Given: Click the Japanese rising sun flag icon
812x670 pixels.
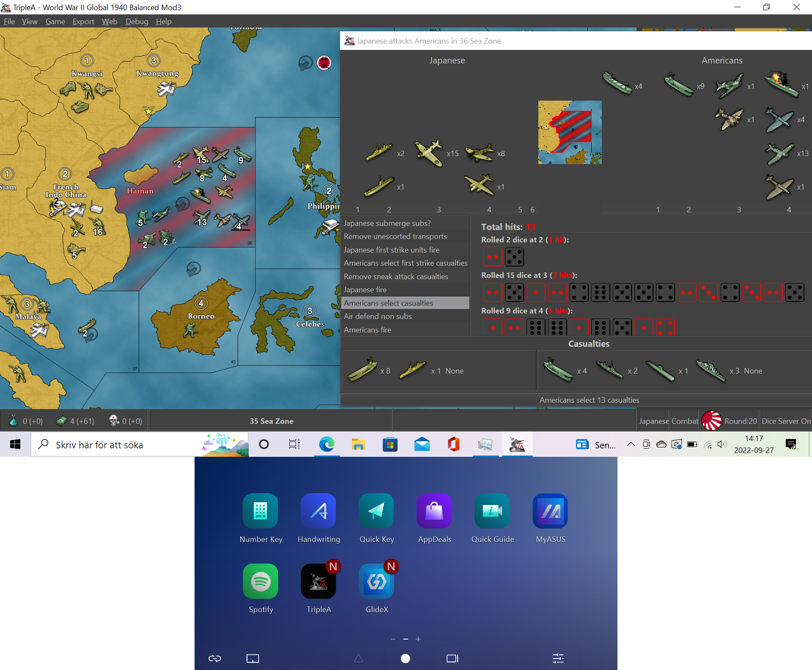Looking at the screenshot, I should click(712, 421).
